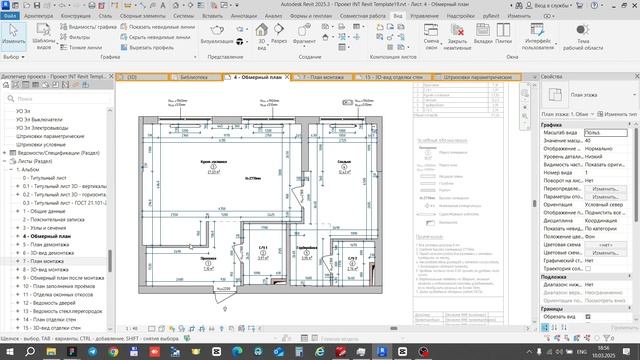Expand sheet 5 - План демонтажа

[x=18, y=244]
